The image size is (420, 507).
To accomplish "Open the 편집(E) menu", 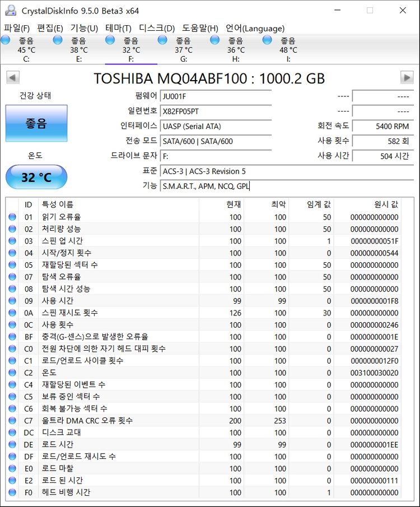I will (x=50, y=29).
